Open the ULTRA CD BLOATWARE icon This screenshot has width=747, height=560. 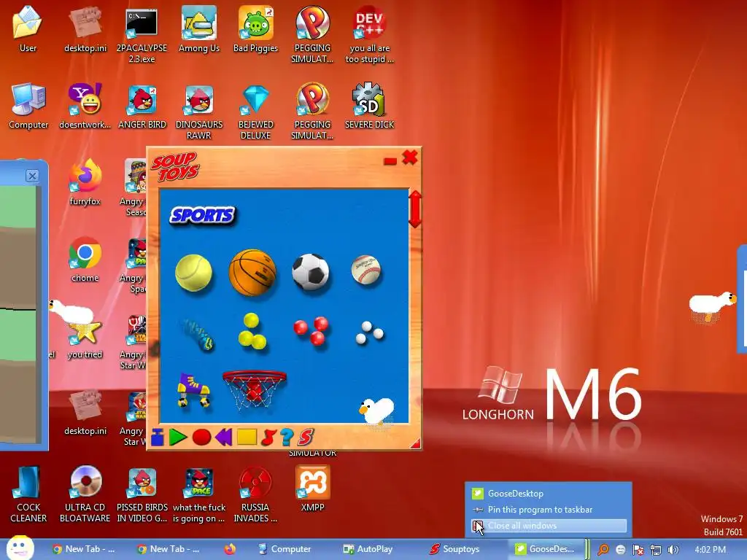[x=85, y=494]
